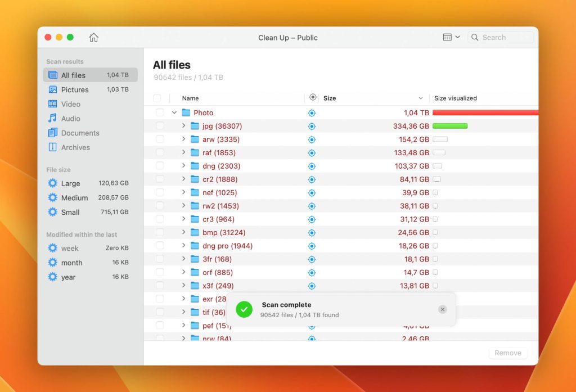Click the Home icon in the toolbar
576x392 pixels.
pyautogui.click(x=93, y=37)
